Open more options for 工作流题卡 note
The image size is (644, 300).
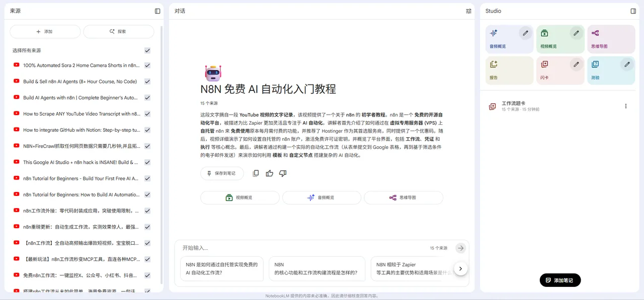point(626,106)
